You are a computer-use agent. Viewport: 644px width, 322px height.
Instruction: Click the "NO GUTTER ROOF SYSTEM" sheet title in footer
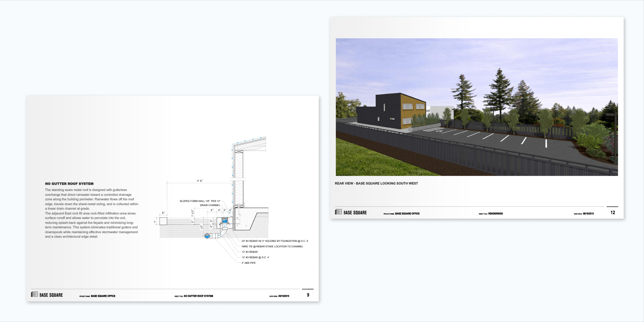(198, 296)
